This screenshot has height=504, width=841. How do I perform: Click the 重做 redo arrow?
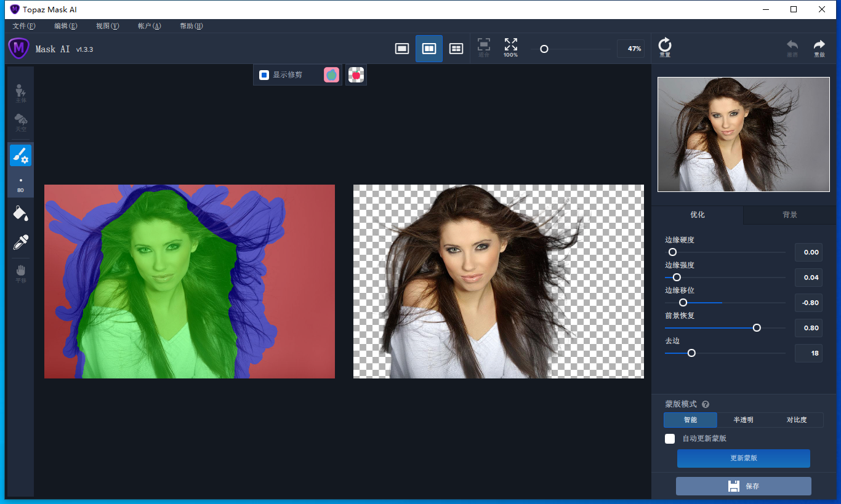pos(819,48)
